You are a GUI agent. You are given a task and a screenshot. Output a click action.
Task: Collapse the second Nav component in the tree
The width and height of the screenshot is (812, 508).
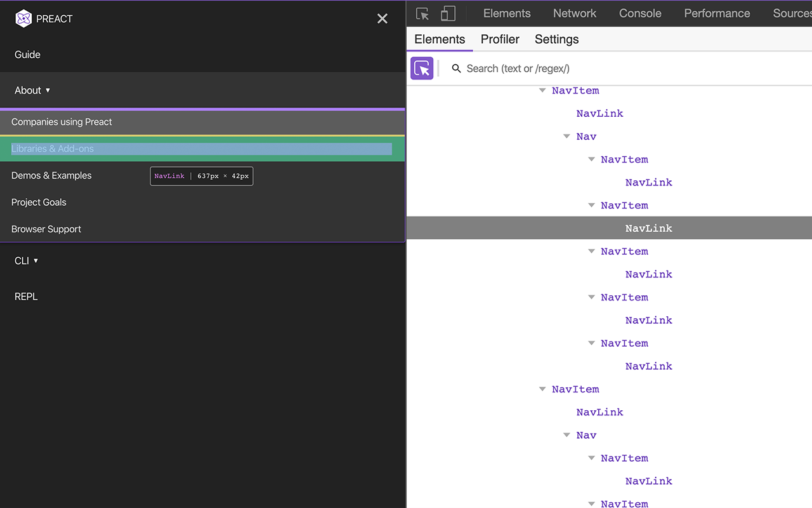pyautogui.click(x=566, y=435)
